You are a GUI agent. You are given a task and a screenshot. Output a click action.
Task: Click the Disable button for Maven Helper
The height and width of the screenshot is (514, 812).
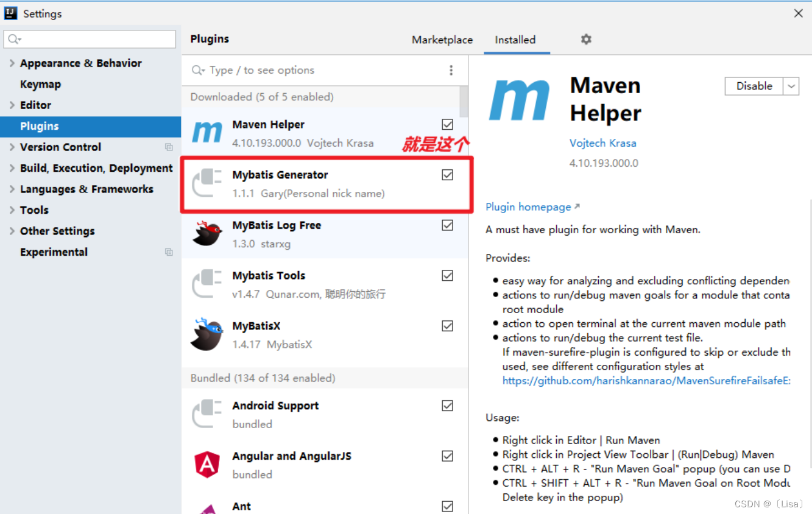[754, 86]
